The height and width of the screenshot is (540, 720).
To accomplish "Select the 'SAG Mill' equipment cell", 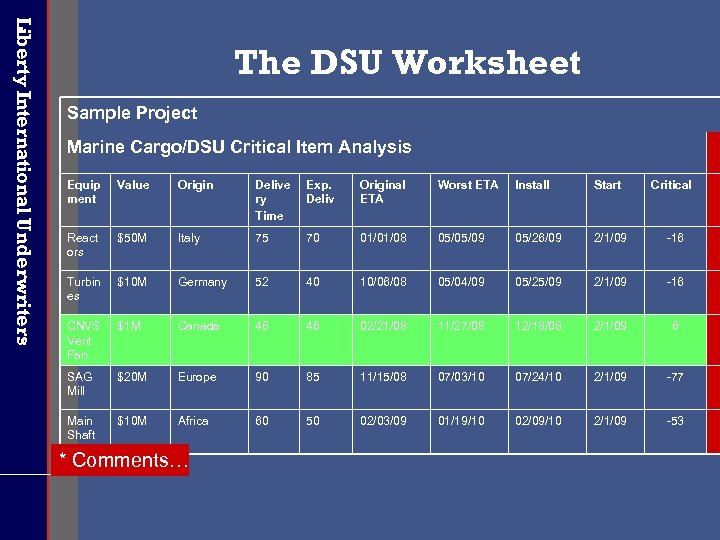I will coord(85,388).
